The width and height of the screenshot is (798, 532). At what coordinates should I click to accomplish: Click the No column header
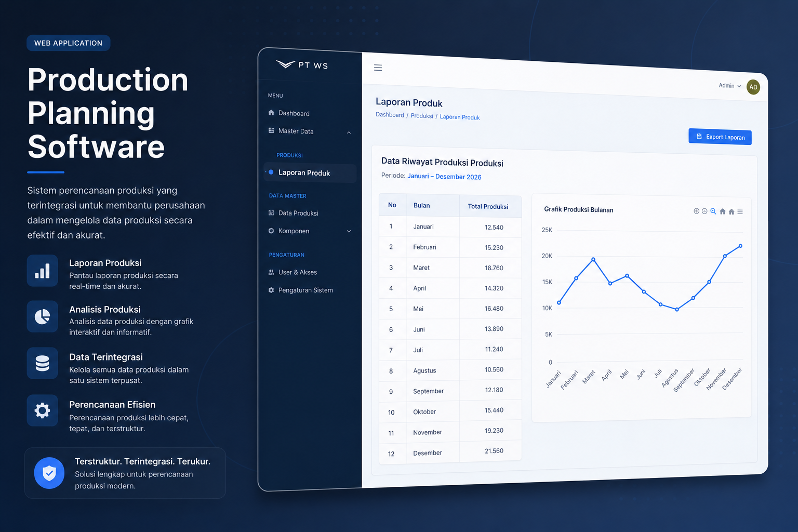point(392,205)
